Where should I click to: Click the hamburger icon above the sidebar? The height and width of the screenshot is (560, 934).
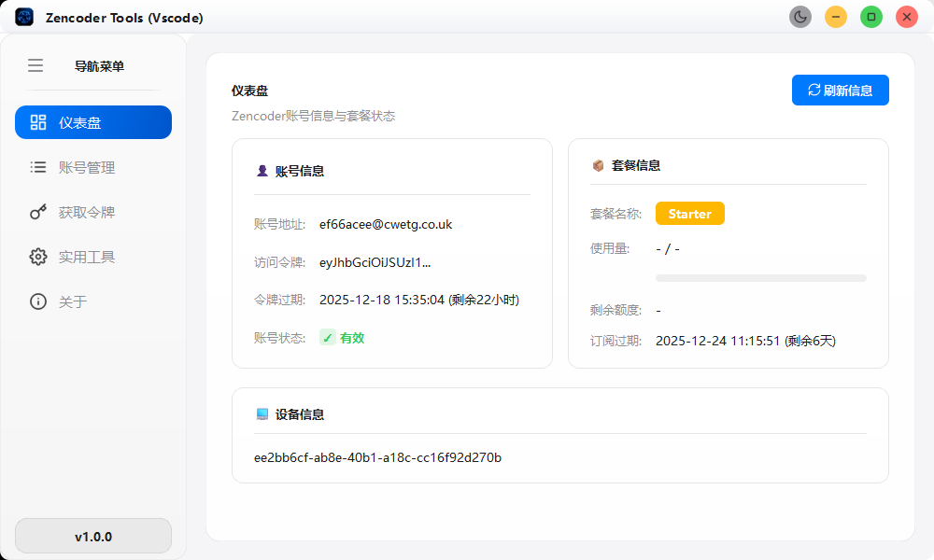pyautogui.click(x=35, y=65)
